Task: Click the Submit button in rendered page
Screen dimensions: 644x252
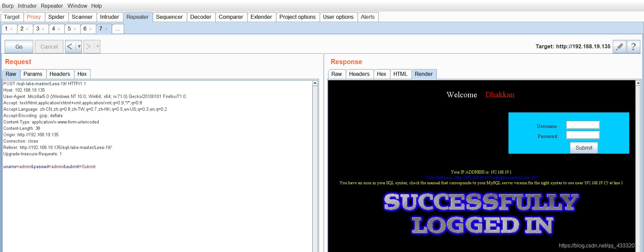Action: coord(584,148)
